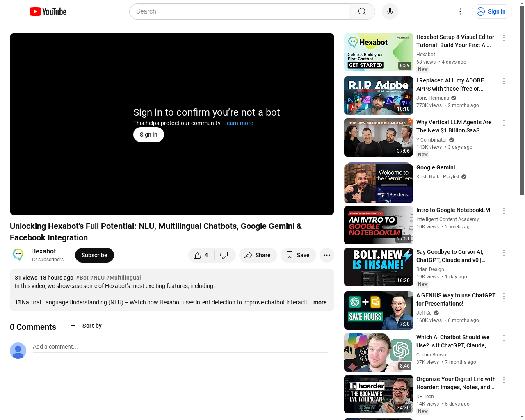Open options for Which AI Chatbot video
This screenshot has width=525, height=420.
(504, 338)
